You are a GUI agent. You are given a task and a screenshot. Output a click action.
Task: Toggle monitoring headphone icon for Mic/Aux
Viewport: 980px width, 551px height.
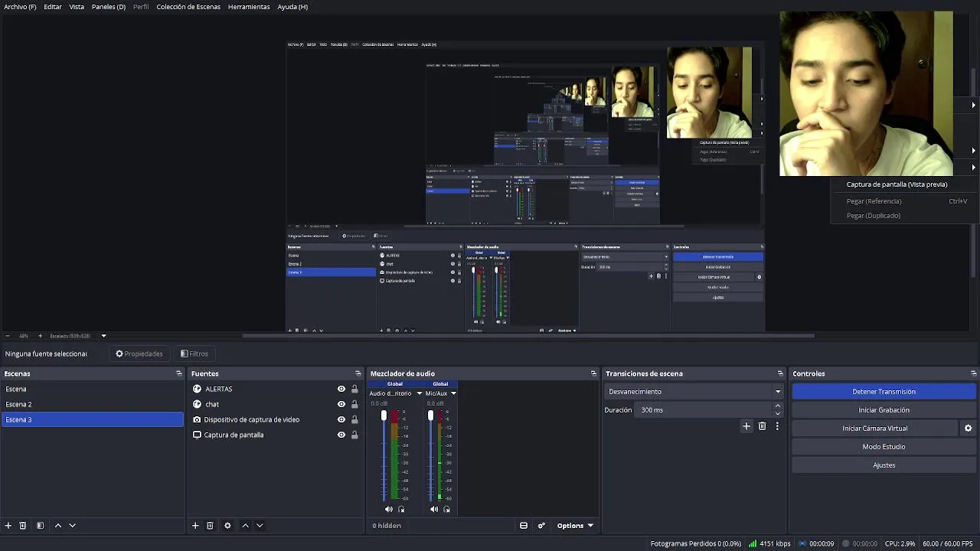(x=447, y=510)
